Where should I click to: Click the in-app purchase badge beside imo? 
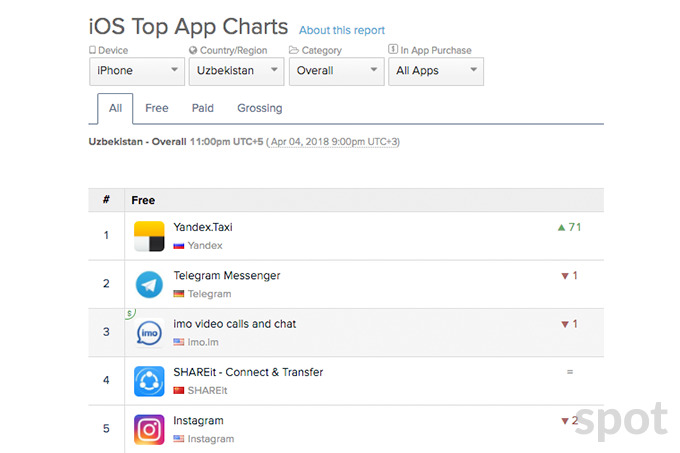click(129, 314)
